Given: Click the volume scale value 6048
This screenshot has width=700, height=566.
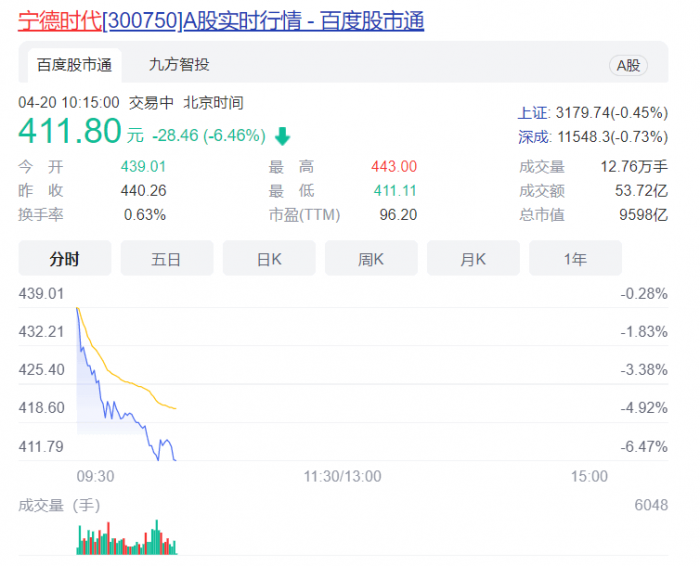Looking at the screenshot, I should tap(651, 505).
